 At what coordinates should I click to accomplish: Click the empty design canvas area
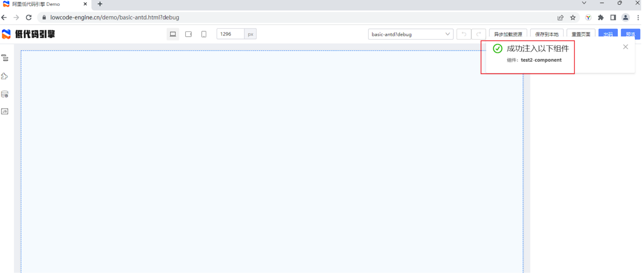tap(272, 161)
